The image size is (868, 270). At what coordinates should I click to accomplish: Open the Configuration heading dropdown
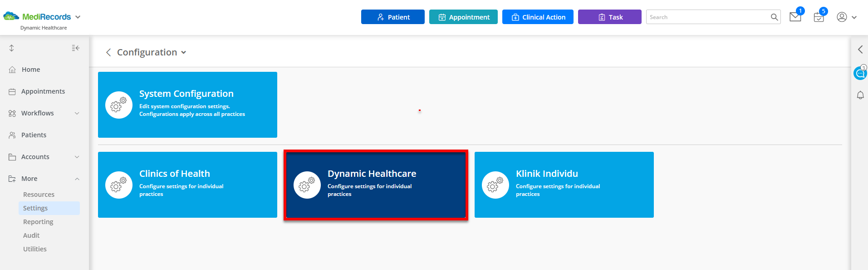point(184,52)
